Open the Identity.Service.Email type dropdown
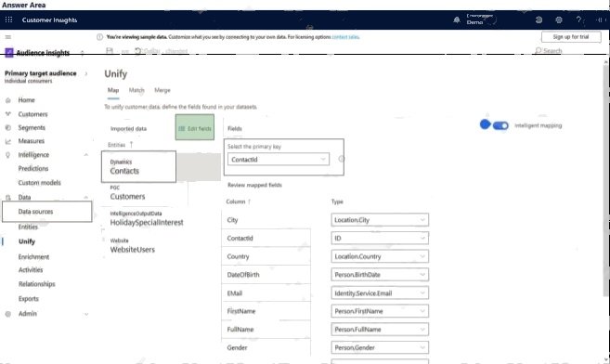This screenshot has height=364, width=610. (x=380, y=292)
